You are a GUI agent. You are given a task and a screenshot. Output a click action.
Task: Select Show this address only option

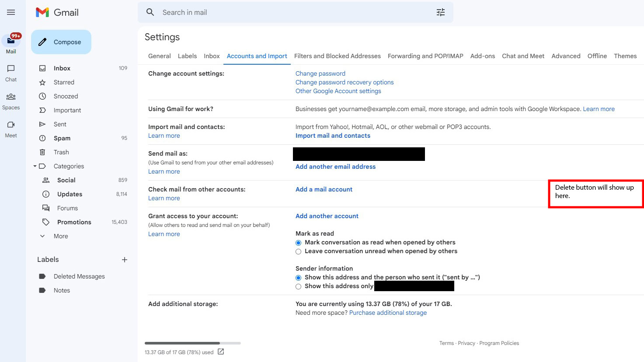pyautogui.click(x=299, y=286)
